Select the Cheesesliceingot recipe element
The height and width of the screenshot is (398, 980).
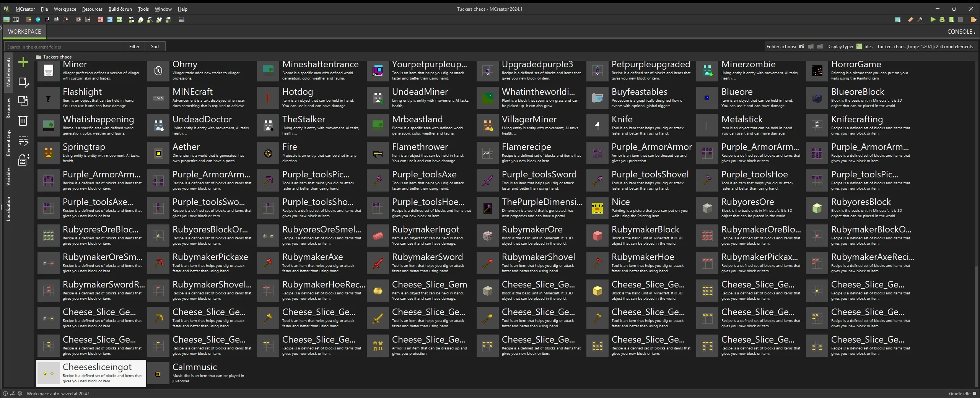[91, 373]
